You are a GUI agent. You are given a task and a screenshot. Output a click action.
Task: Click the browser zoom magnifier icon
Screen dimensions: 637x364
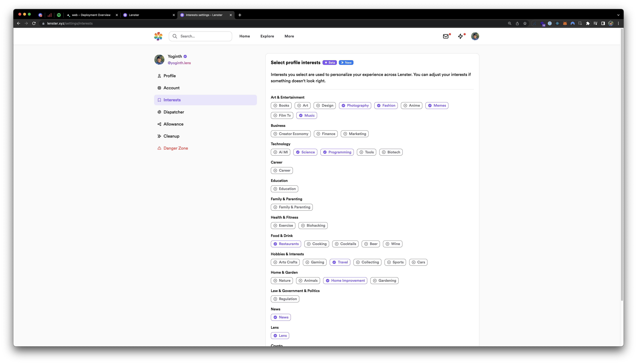509,23
